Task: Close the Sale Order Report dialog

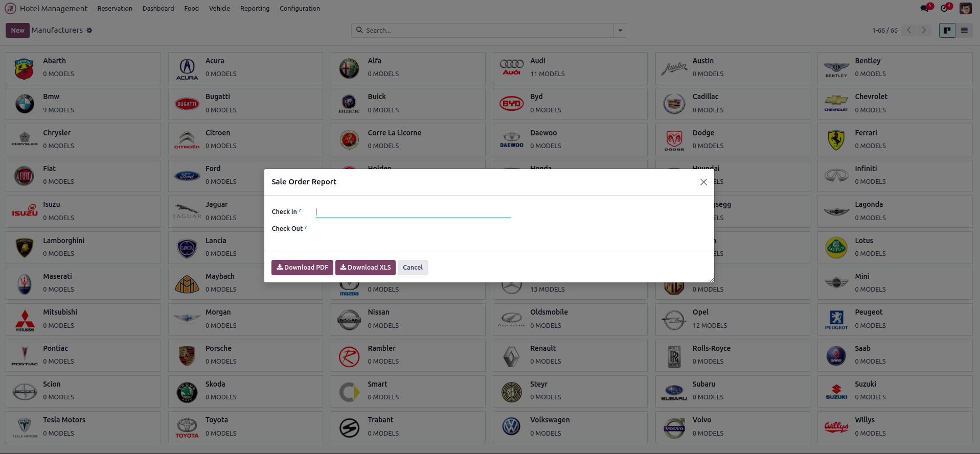Action: (x=703, y=182)
